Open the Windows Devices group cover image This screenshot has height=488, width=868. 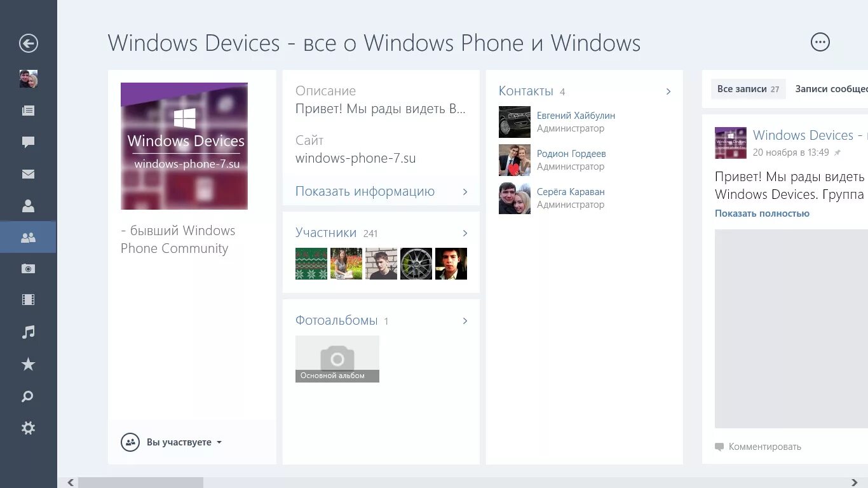click(x=184, y=146)
